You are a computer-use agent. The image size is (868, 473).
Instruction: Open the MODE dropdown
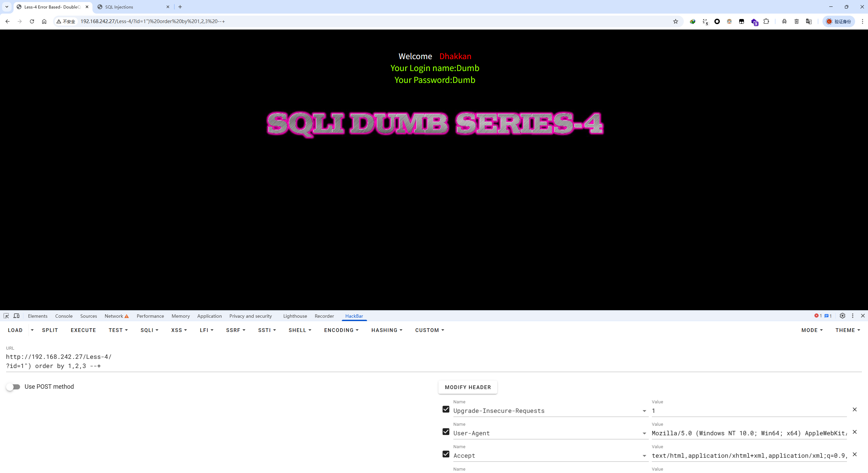812,330
